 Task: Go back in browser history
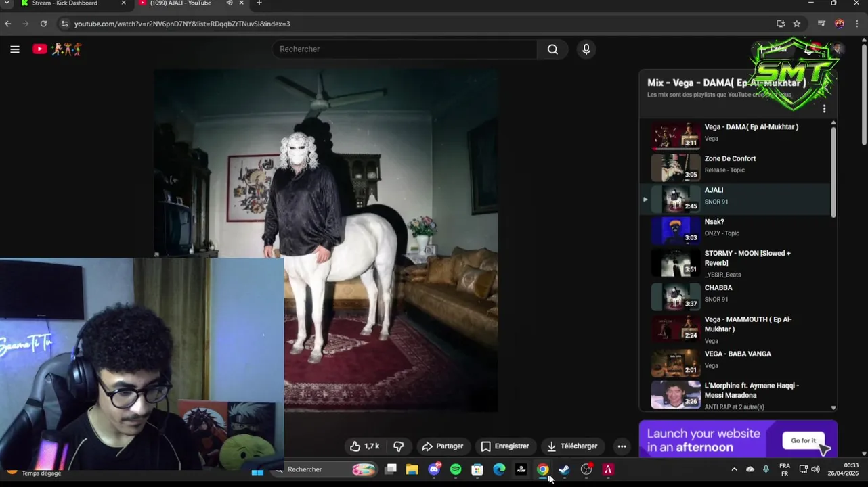coord(7,24)
